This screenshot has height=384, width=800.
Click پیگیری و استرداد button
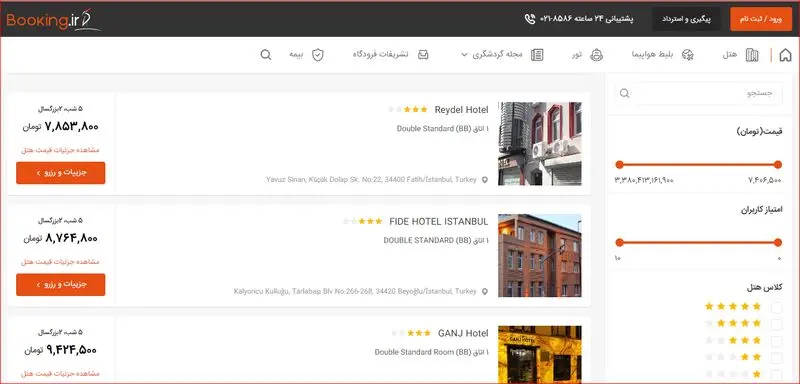[x=686, y=19]
